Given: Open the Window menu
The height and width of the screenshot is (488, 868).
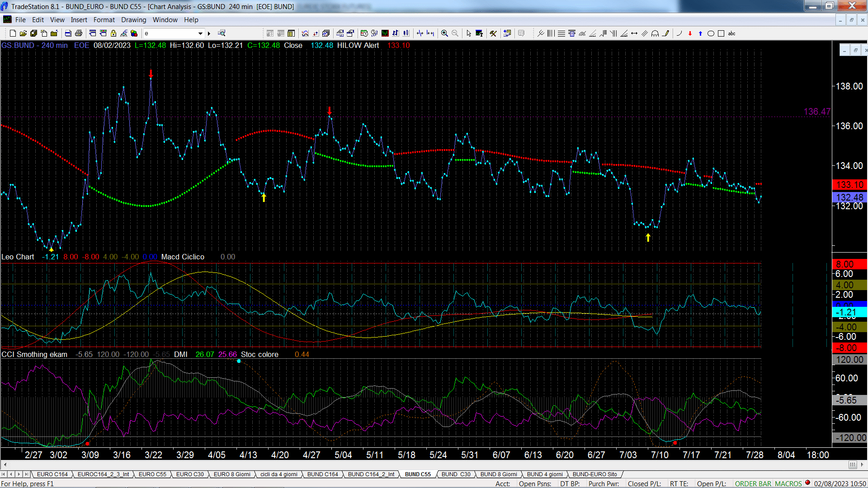Looking at the screenshot, I should [165, 20].
